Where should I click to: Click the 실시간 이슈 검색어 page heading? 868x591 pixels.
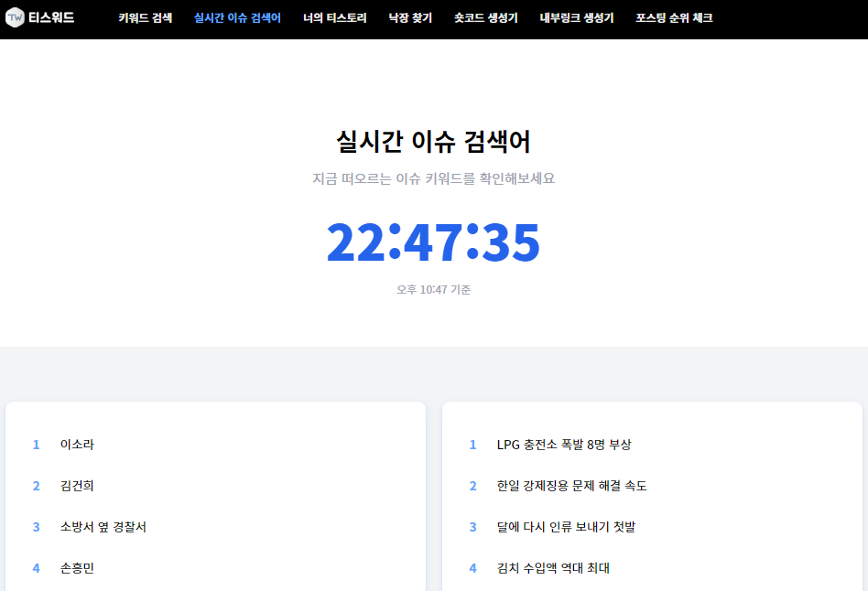point(434,139)
